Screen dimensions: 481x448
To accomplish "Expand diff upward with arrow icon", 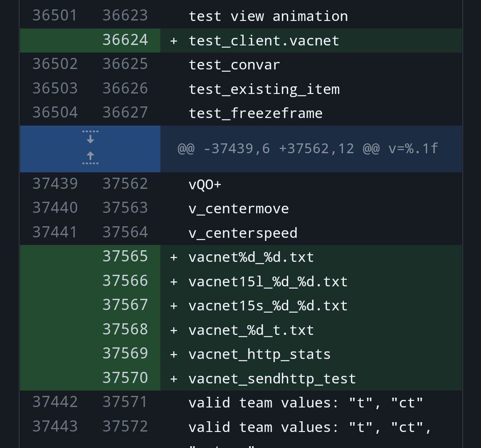I will pos(90,158).
